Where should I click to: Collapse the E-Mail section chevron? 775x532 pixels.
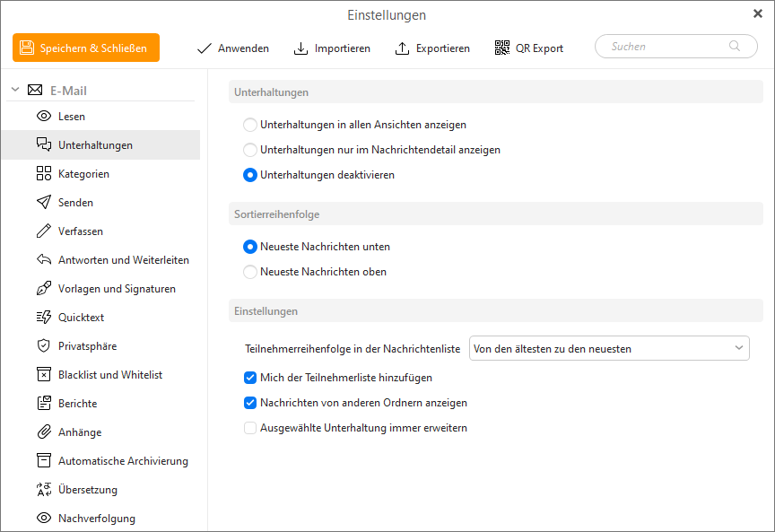(14, 90)
